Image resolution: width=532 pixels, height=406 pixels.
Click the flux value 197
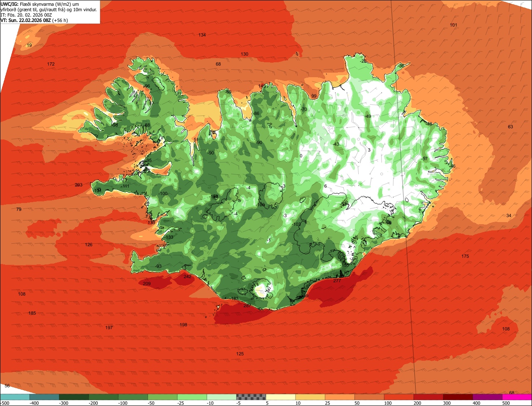point(109,328)
